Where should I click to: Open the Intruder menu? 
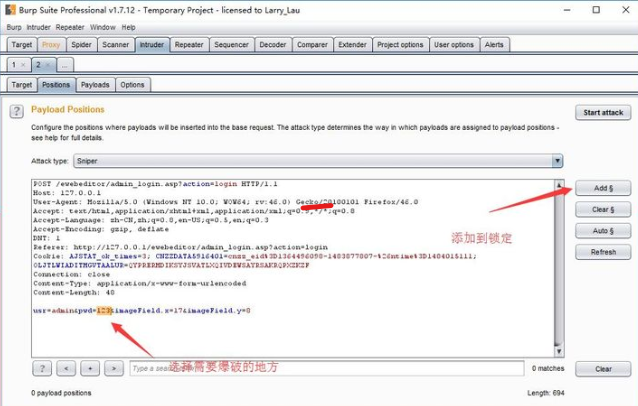pyautogui.click(x=38, y=27)
